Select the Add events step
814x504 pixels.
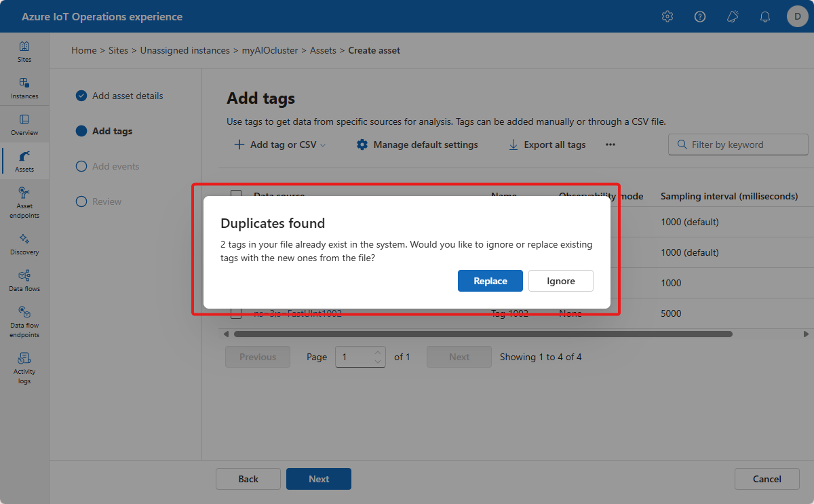[x=107, y=166]
